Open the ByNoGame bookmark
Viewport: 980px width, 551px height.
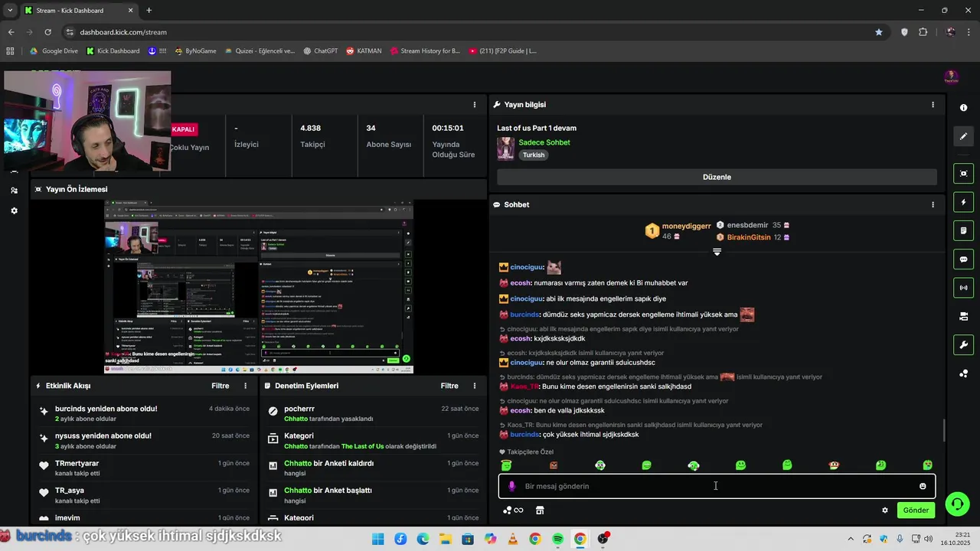click(195, 51)
